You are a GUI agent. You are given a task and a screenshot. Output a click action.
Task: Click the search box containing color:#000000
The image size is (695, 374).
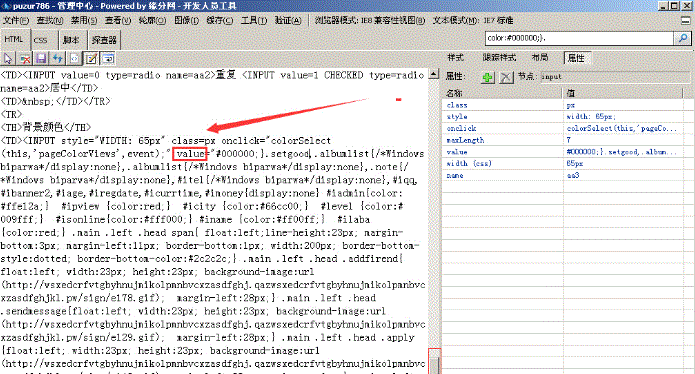tap(579, 38)
